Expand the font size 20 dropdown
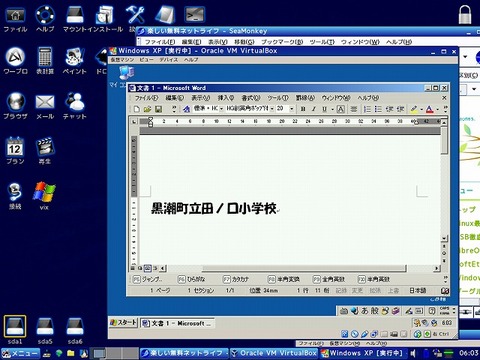 coord(292,109)
